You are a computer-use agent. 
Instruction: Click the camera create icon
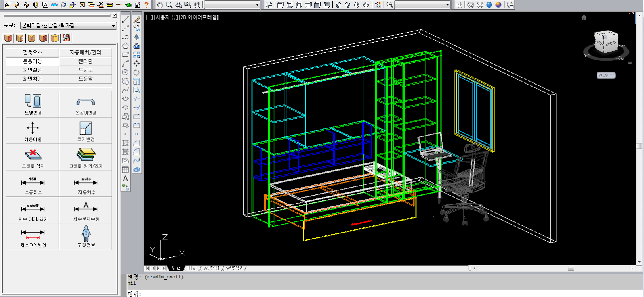(x=378, y=5)
